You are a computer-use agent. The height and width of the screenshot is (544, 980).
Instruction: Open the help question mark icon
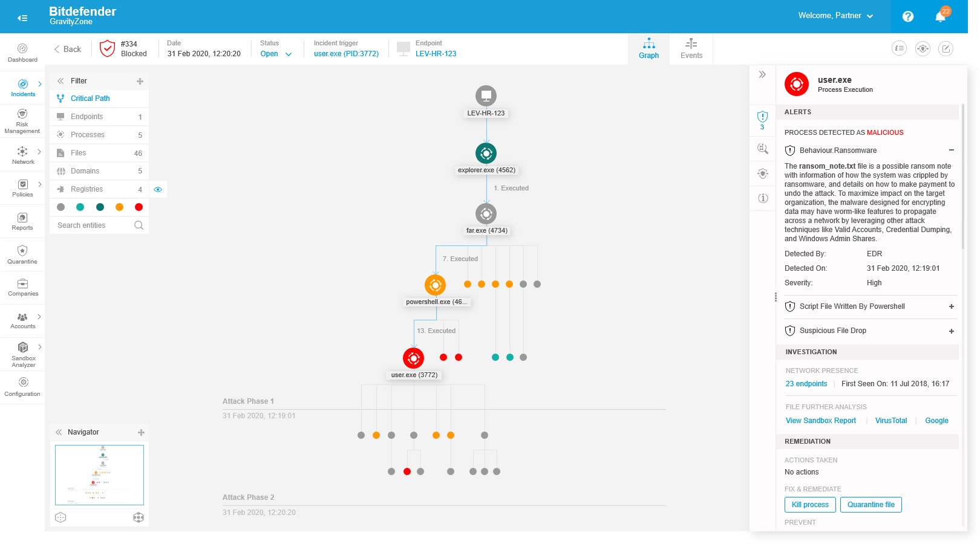(x=907, y=16)
